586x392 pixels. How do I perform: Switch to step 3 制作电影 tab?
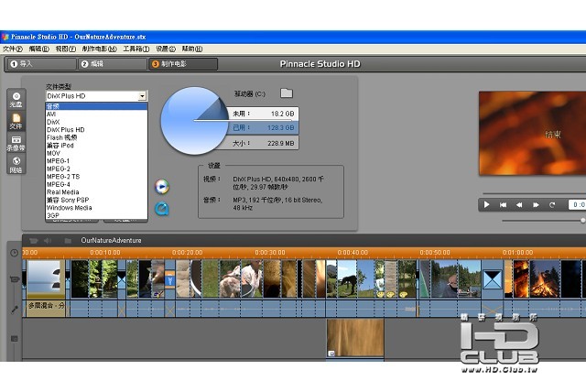[183, 64]
